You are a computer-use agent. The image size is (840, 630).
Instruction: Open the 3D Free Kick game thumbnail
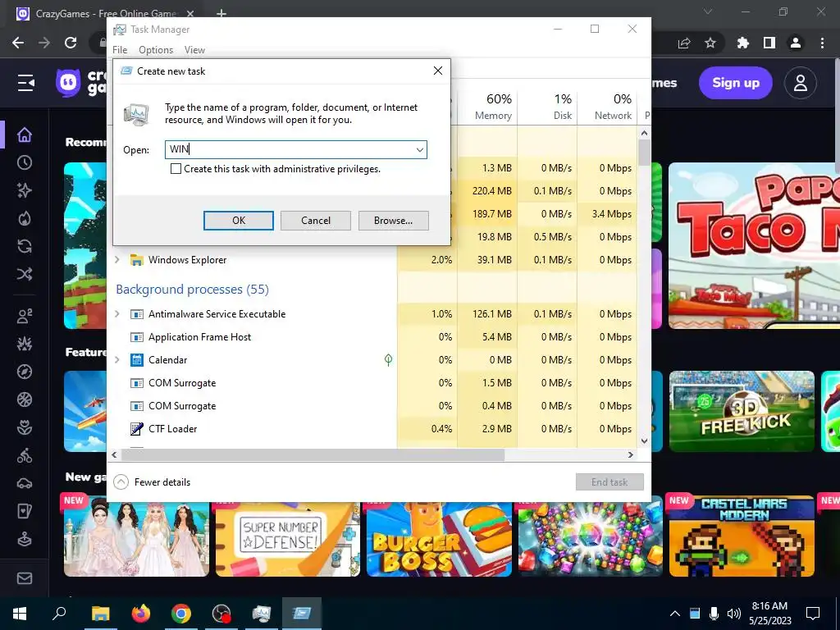pyautogui.click(x=742, y=412)
